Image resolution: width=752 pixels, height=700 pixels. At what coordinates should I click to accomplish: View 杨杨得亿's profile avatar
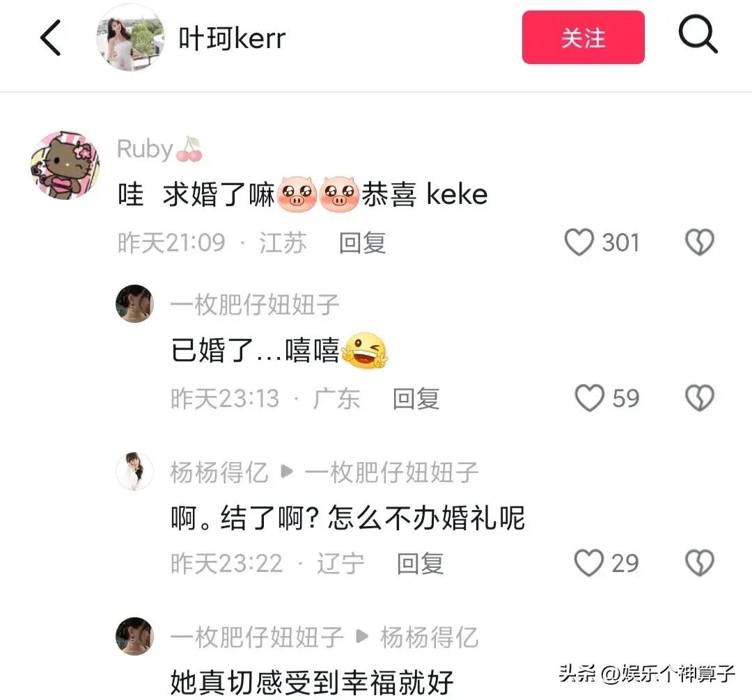[135, 471]
